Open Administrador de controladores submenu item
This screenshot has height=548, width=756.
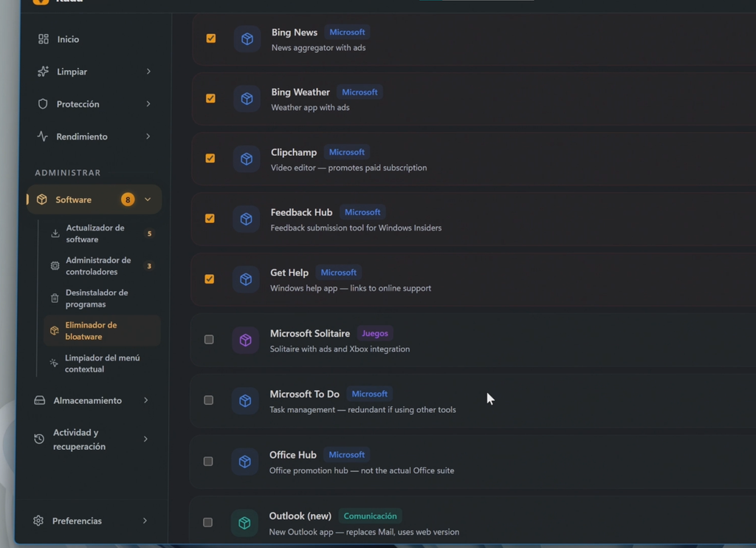click(102, 266)
